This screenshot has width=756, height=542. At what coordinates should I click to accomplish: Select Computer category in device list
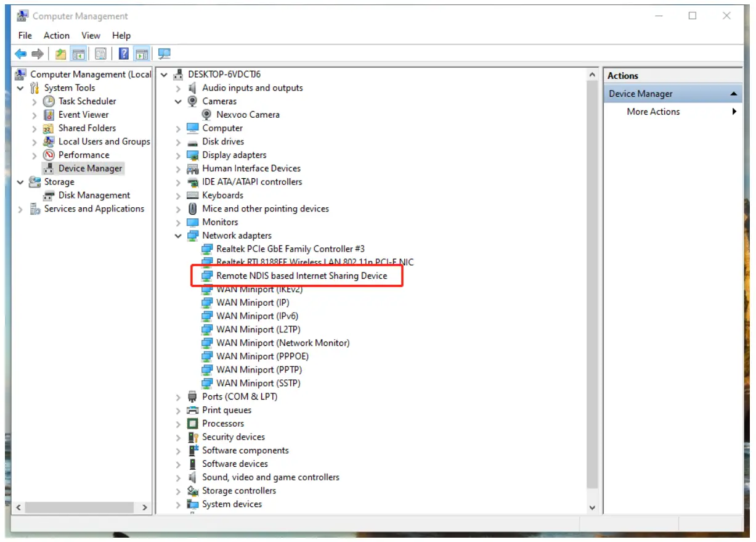[x=222, y=128]
